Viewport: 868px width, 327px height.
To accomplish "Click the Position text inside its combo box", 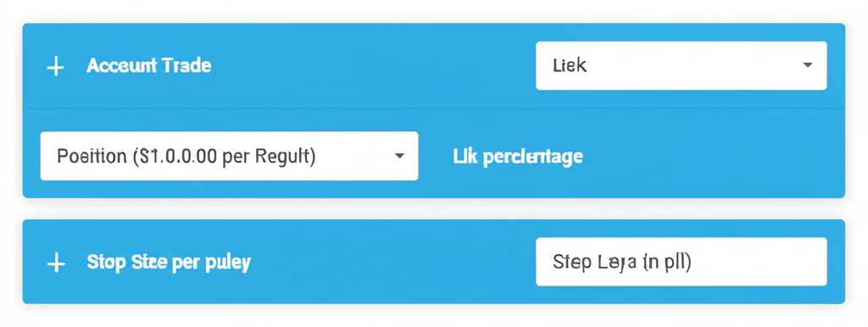I will point(186,157).
